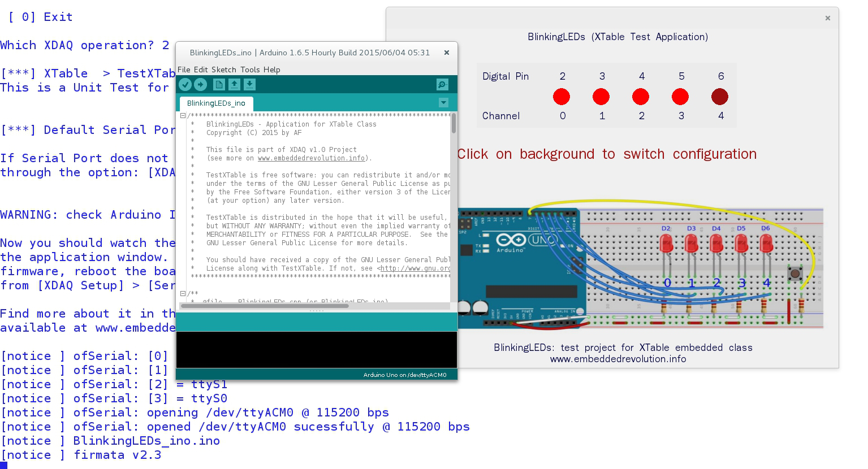Collapse the second comment block starting with /**
The height and width of the screenshot is (469, 868).
[x=183, y=293]
